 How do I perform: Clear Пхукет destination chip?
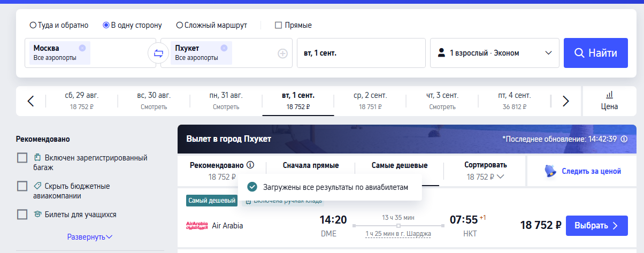(224, 48)
